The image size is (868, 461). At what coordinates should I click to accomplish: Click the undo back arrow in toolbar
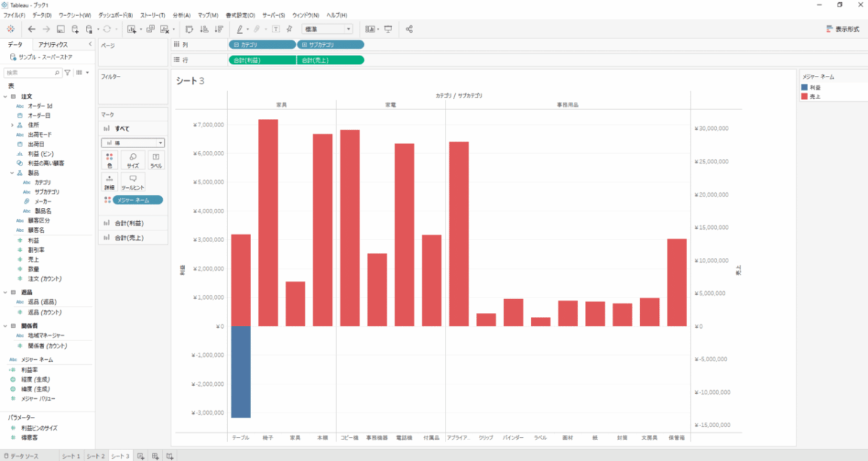coord(32,29)
